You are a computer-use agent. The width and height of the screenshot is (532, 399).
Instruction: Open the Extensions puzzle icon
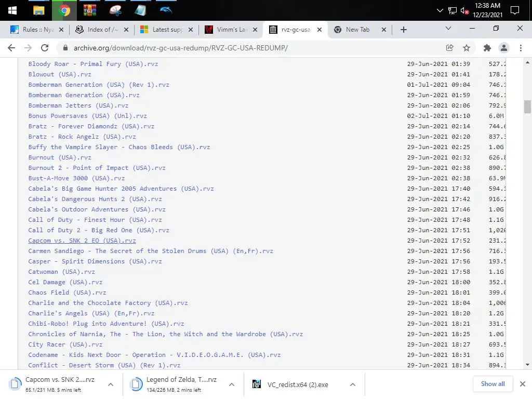(x=487, y=48)
